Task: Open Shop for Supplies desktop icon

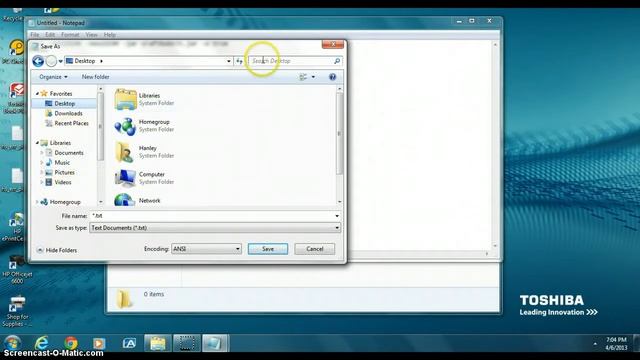Action: point(17,311)
